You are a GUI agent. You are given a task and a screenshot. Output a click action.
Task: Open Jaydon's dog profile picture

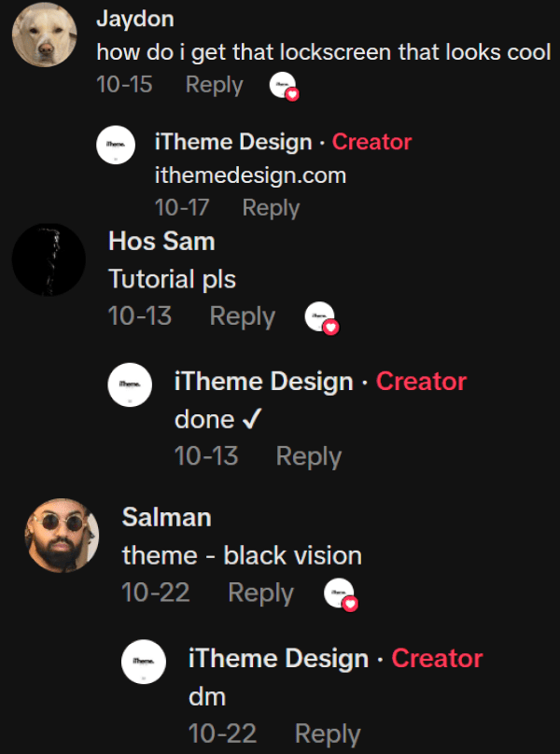[44, 35]
